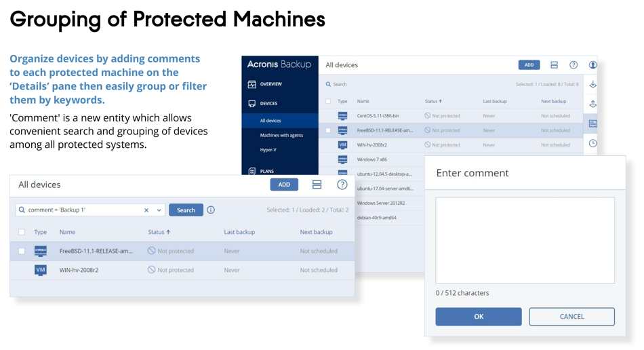Expand the search history dropdown chevron
The image size is (644, 350).
(x=159, y=210)
